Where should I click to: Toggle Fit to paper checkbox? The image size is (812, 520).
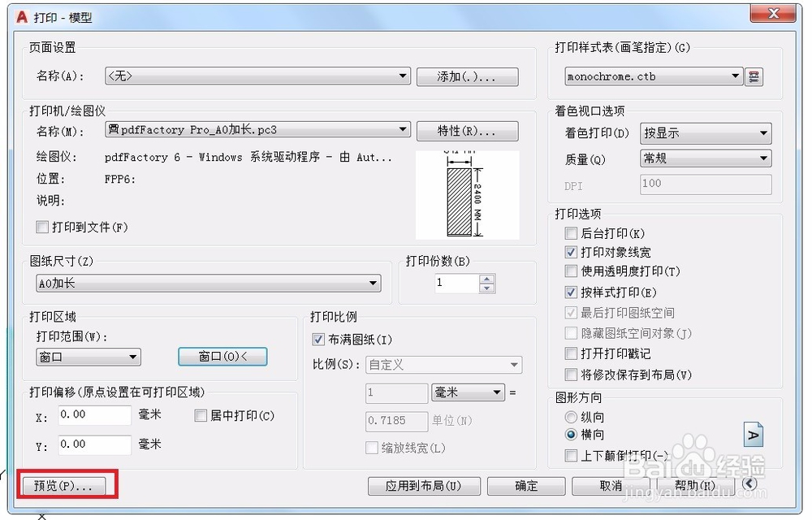[x=318, y=340]
